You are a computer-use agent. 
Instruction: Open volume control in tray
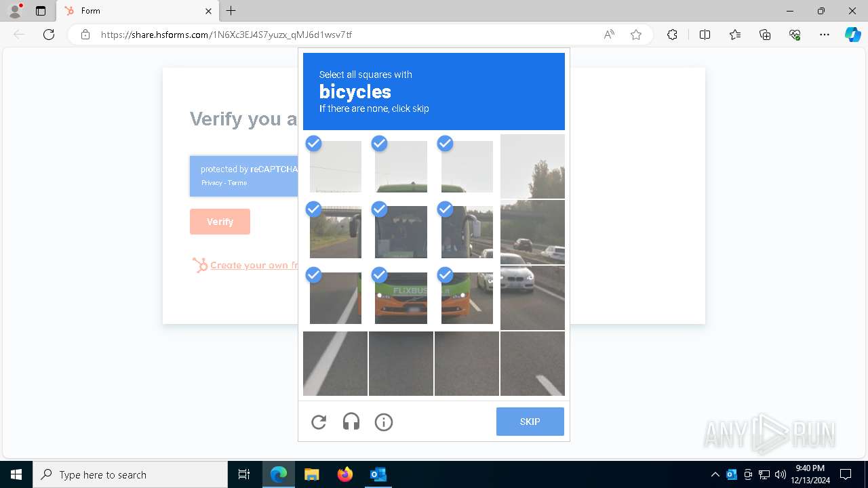pos(781,474)
